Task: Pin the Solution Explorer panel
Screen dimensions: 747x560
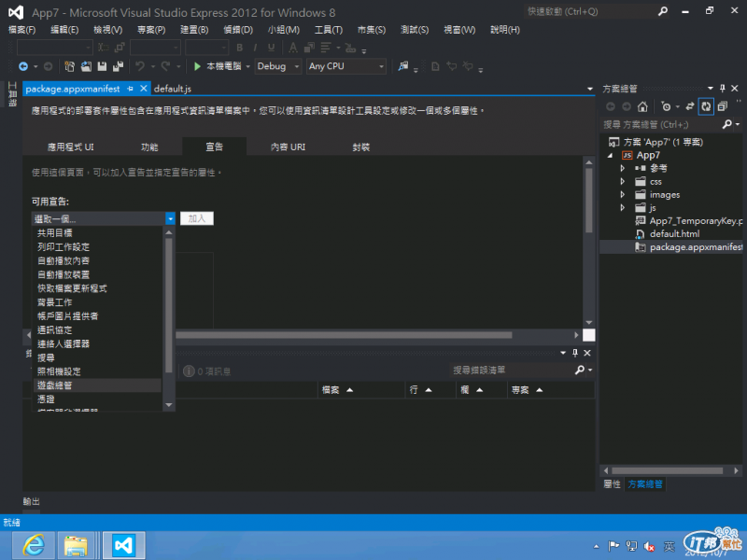Action: [722, 89]
